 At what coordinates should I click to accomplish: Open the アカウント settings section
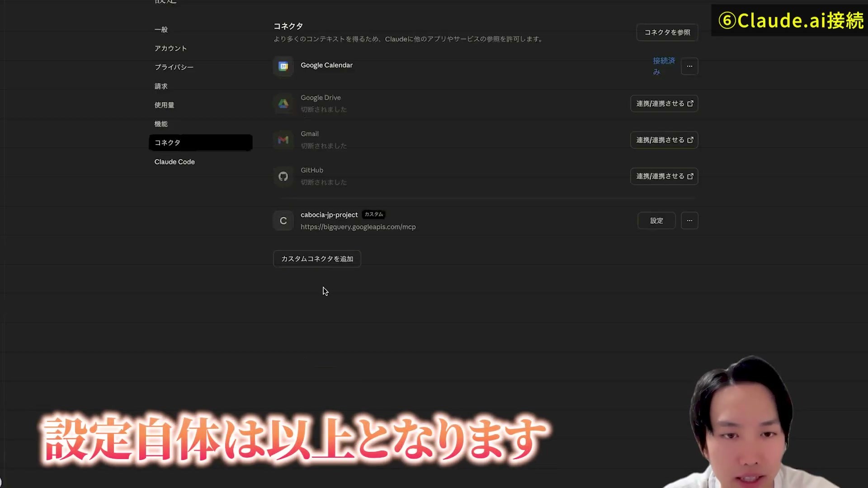[x=170, y=48]
